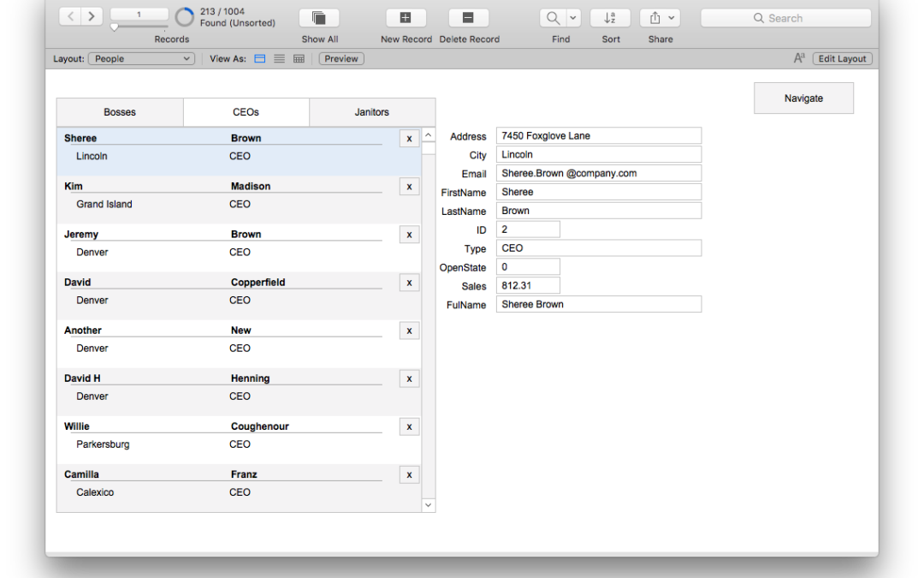This screenshot has width=924, height=578.
Task: Go to the previous record arrow
Action: point(71,16)
